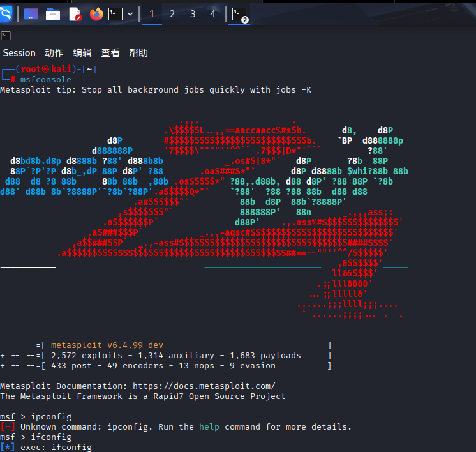Click the show desktop panel icon

click(31, 14)
